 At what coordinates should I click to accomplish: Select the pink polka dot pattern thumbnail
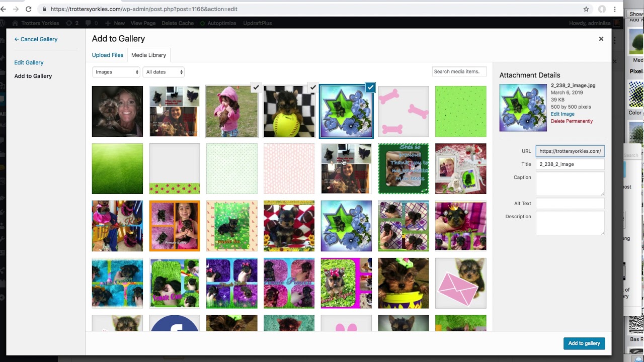[x=289, y=168]
